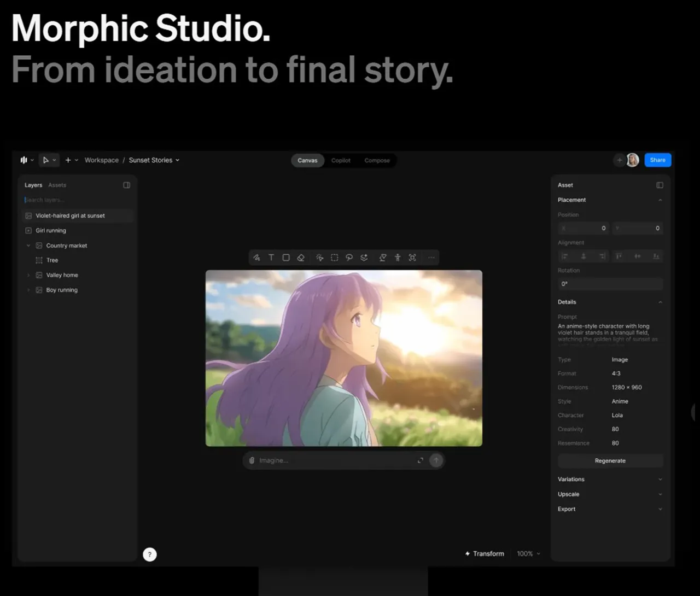Toggle the Asset panel layout icon
Screen dimensions: 700x596
[x=660, y=185]
